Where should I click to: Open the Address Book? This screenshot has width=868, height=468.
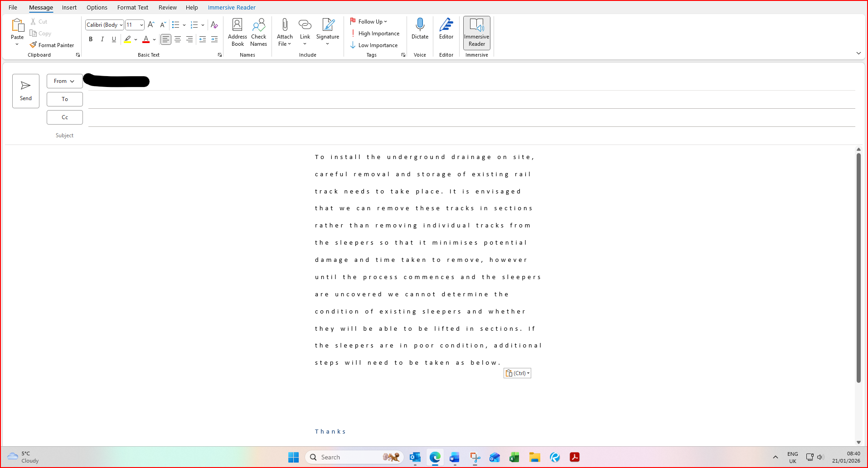tap(238, 32)
